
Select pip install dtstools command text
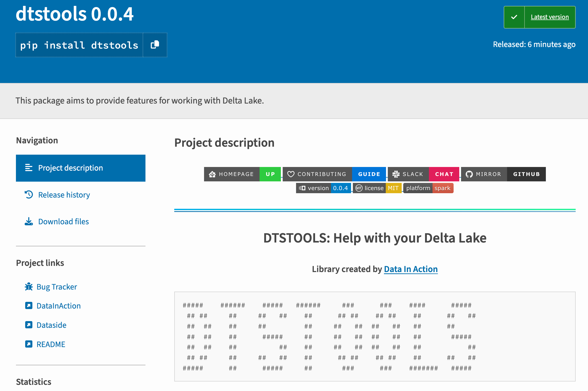[79, 45]
